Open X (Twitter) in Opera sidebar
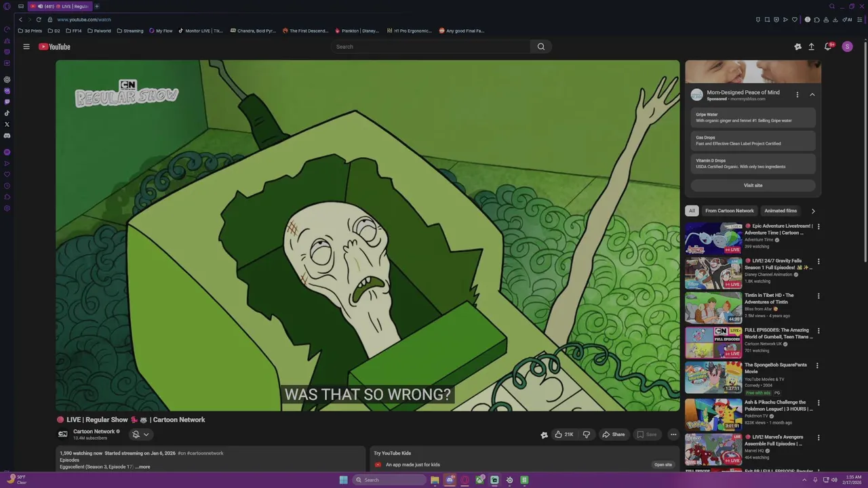The width and height of the screenshot is (868, 488). [7, 124]
